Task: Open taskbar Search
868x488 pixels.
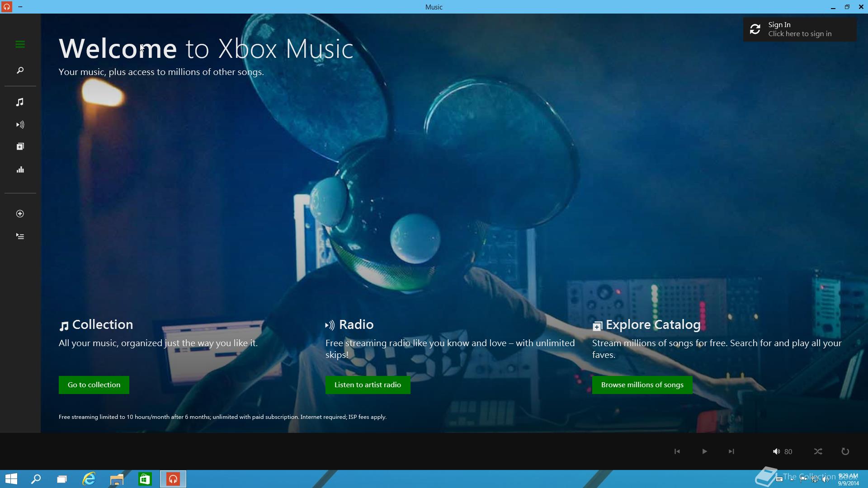Action: pyautogui.click(x=36, y=479)
